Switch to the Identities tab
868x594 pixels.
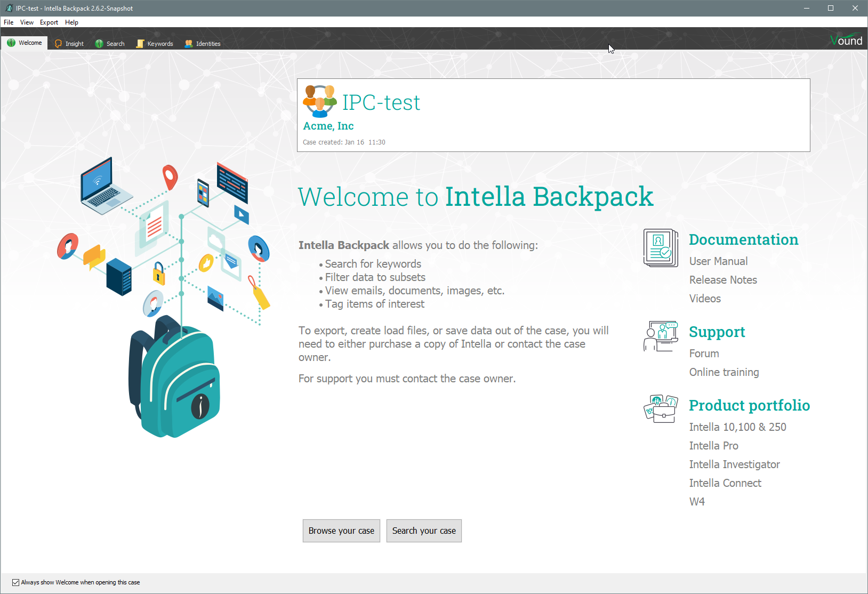coord(203,44)
